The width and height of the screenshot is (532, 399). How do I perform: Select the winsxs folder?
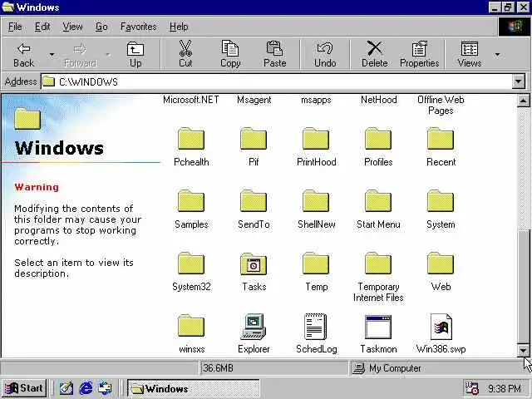191,334
